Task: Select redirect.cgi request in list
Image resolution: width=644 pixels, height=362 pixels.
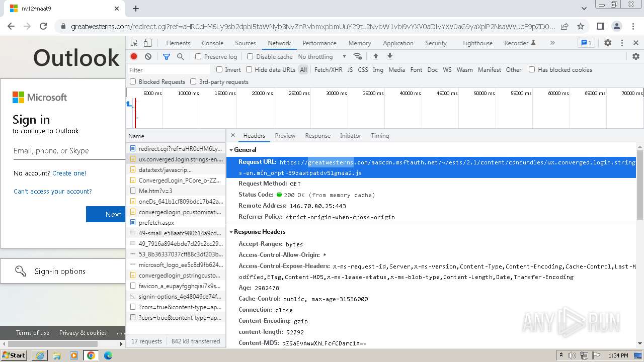Action: (x=176, y=149)
